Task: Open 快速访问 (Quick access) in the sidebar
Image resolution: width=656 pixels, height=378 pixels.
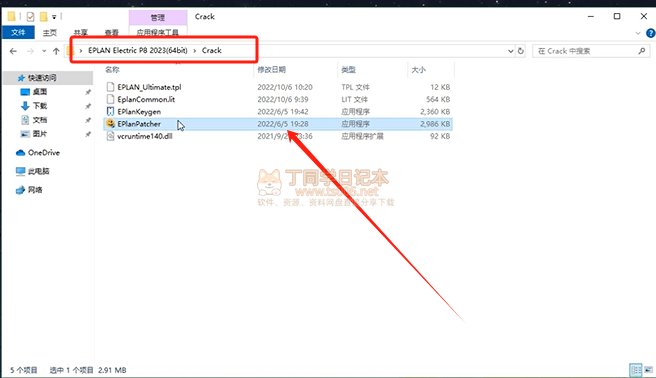Action: [x=42, y=78]
